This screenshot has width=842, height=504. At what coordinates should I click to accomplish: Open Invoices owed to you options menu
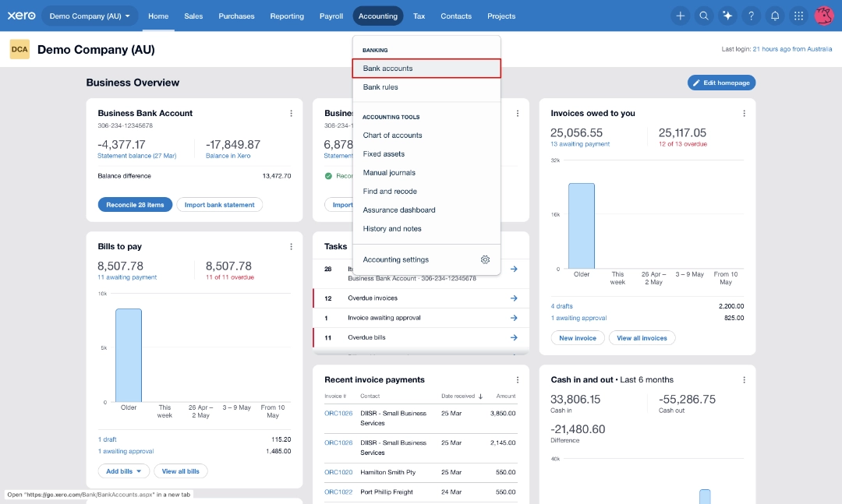[x=744, y=113]
